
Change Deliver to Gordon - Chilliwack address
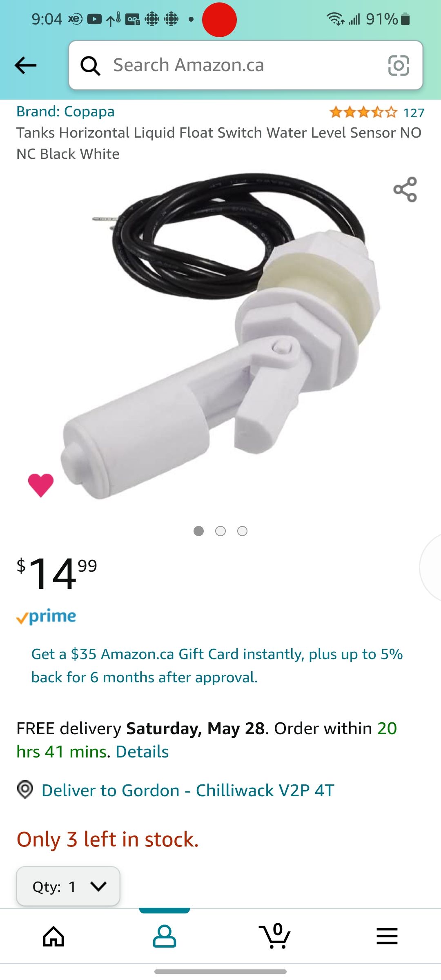pos(188,791)
